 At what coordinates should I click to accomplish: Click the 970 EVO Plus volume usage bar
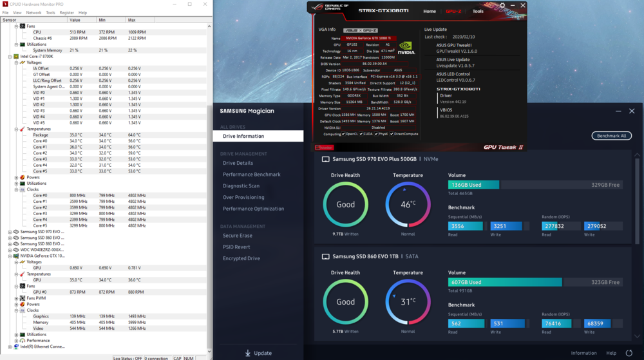[535, 185]
